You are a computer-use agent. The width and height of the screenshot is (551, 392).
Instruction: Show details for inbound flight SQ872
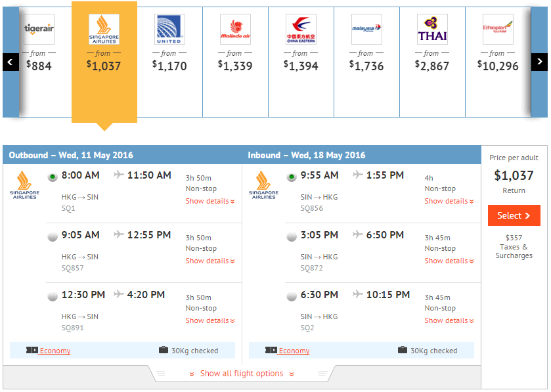pyautogui.click(x=449, y=261)
